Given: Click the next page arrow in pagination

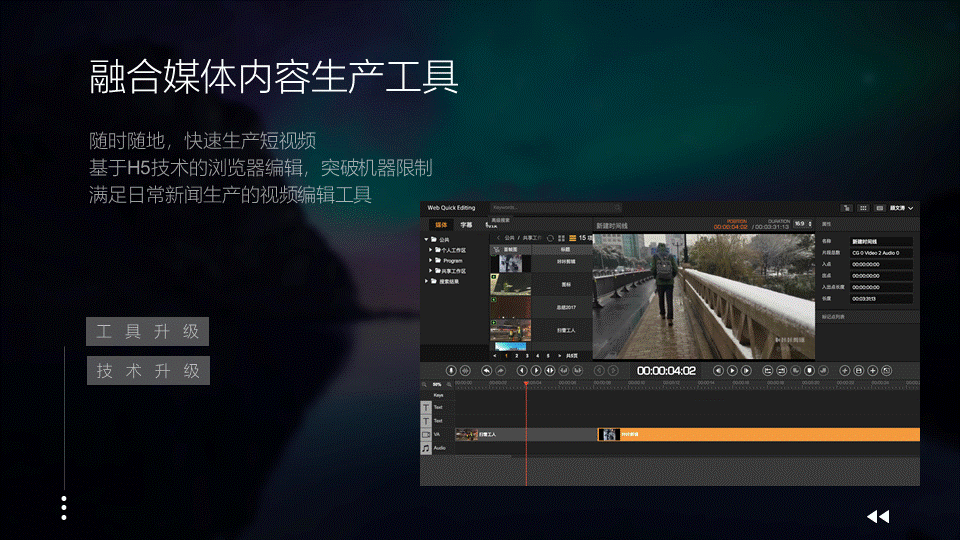Looking at the screenshot, I should point(559,356).
